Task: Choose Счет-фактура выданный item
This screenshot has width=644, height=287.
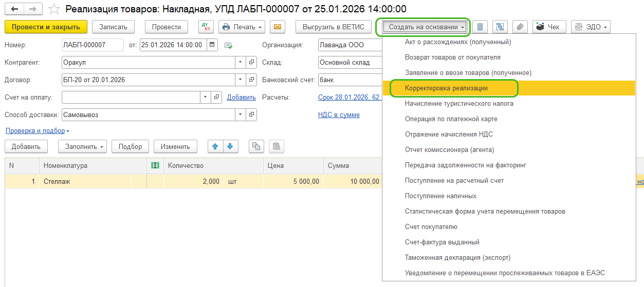Action: 509,242
